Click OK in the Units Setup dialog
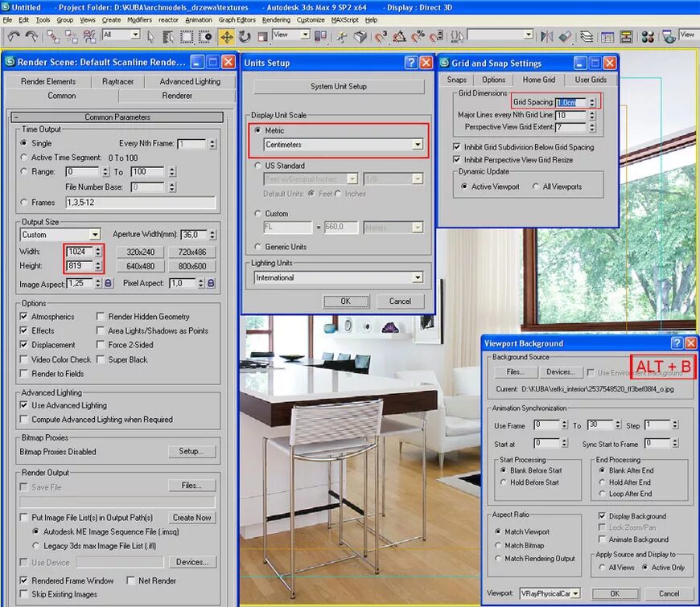Viewport: 700px width, 607px height. [345, 301]
